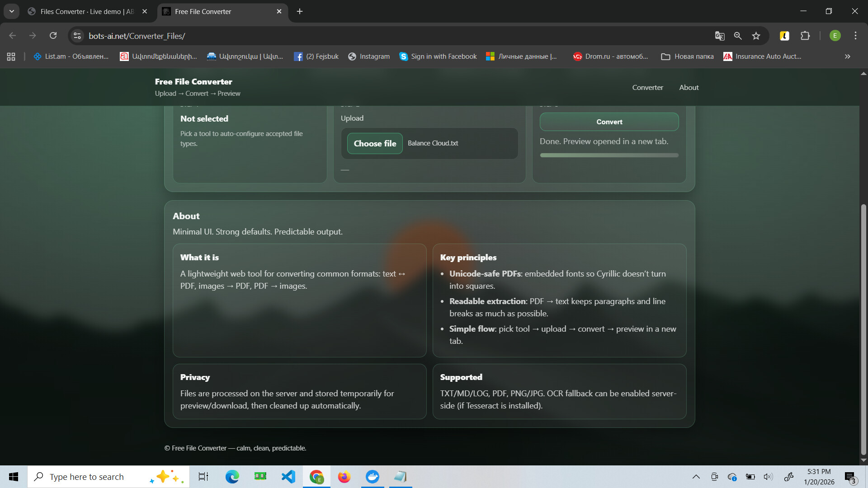Open the browser Extensions puzzle icon
868x488 pixels.
[x=806, y=36]
